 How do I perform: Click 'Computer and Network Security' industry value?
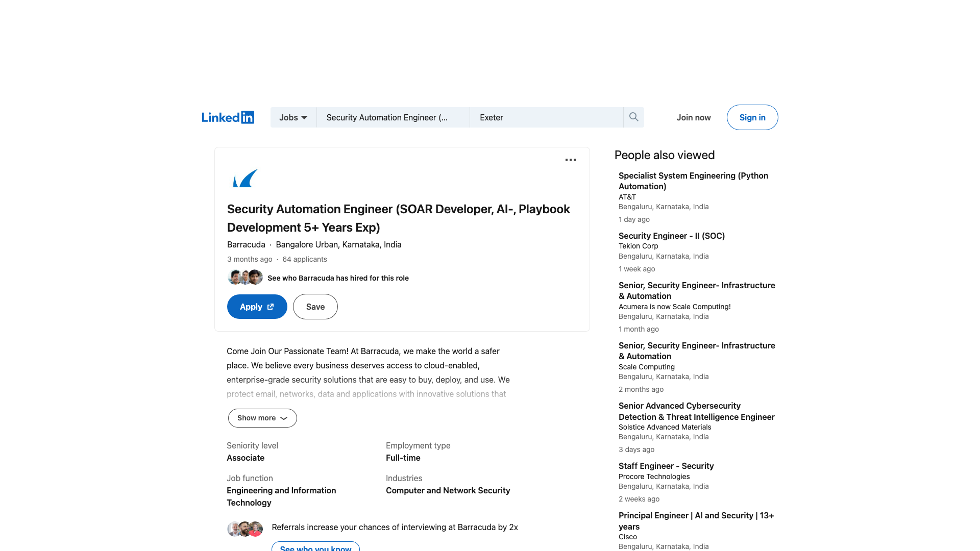(448, 490)
